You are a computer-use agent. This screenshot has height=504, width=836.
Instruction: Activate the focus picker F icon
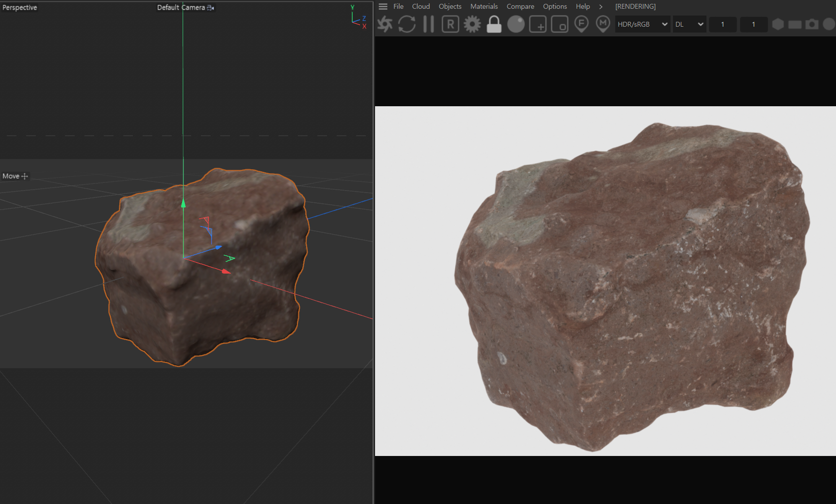(581, 24)
